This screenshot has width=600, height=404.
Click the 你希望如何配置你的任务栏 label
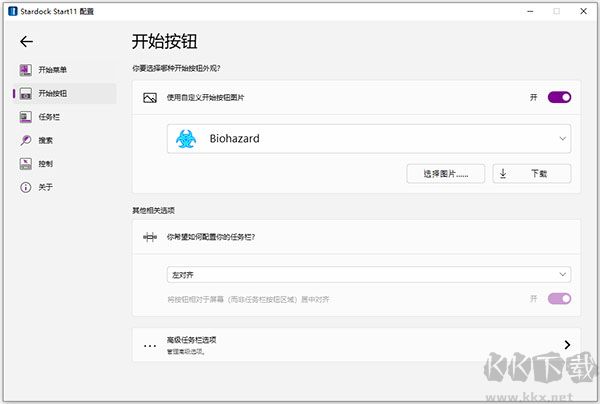[211, 237]
